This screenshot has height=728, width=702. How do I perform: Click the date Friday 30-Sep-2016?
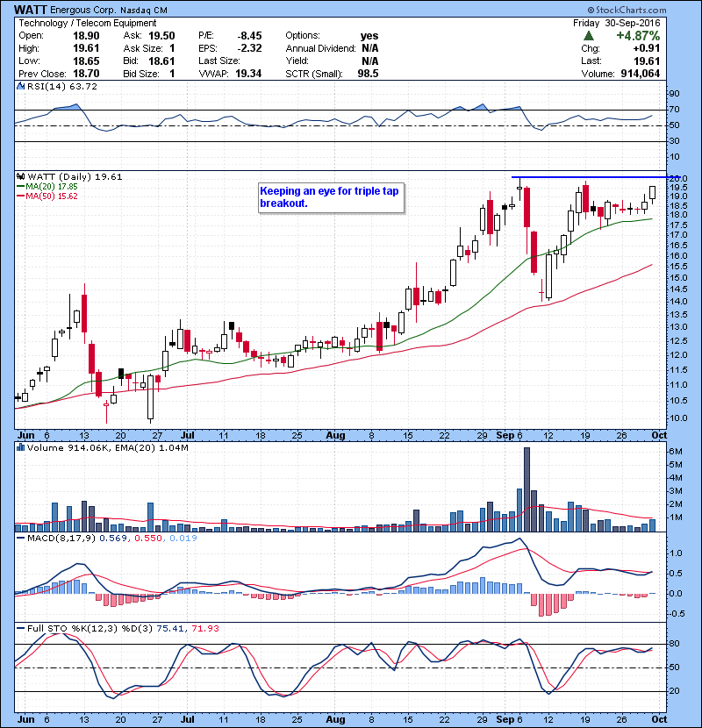617,23
